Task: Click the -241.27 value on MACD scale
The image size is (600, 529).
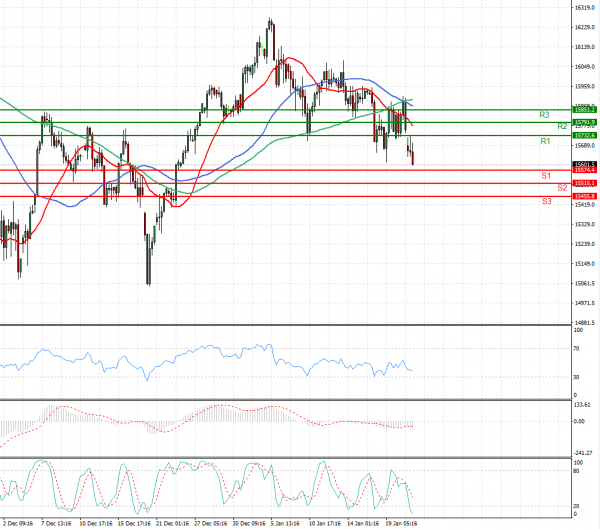Action: (583, 453)
